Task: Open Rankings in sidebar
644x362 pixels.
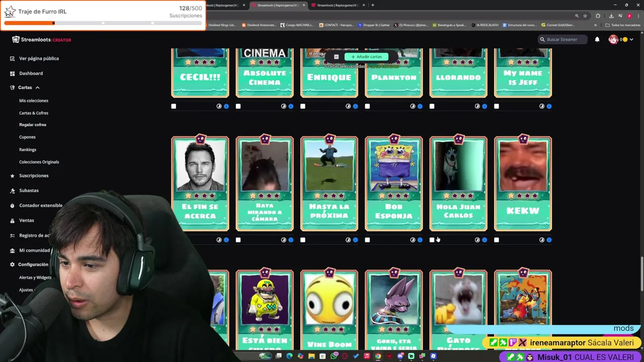Action: pos(28,150)
